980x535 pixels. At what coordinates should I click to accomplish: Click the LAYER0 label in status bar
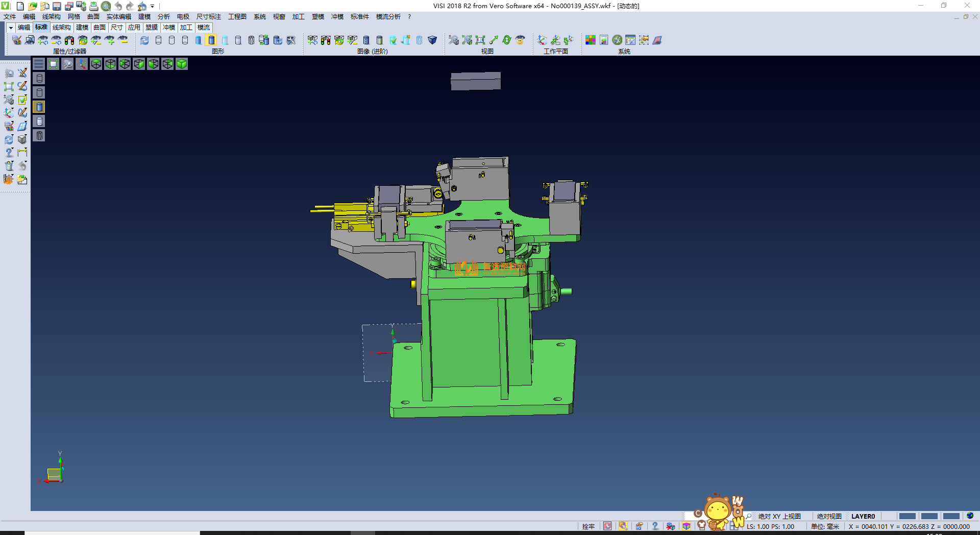tap(863, 516)
